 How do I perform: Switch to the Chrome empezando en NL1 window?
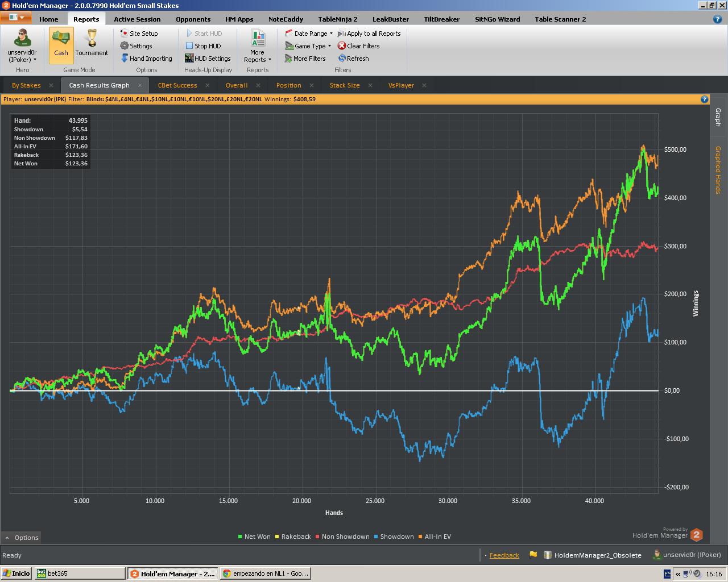tap(265, 573)
